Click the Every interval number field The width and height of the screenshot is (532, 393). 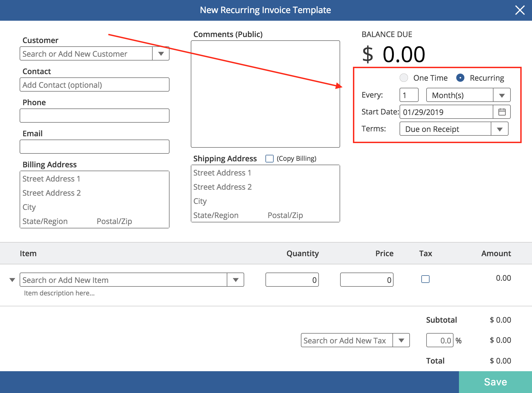(x=409, y=95)
